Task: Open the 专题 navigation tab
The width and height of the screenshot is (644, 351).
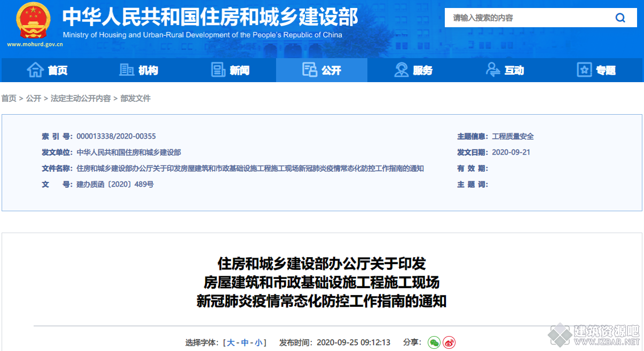Action: pos(596,70)
